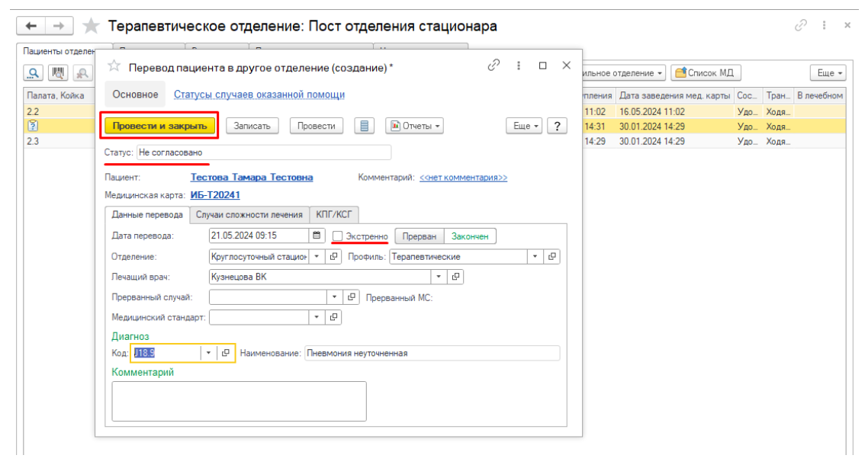The image size is (868, 468).
Task: Open the КПГ/КСГ tab
Action: click(336, 215)
